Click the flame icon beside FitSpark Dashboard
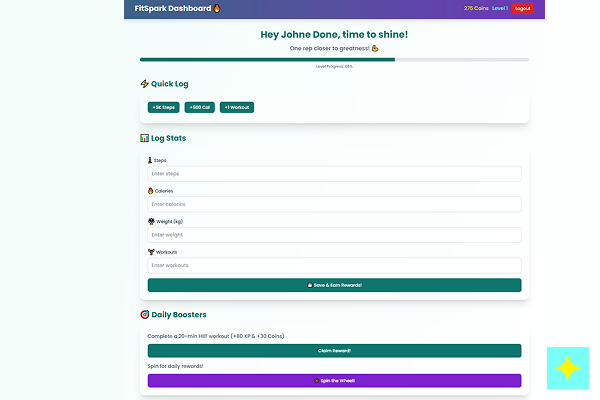This screenshot has width=600, height=400. point(217,9)
